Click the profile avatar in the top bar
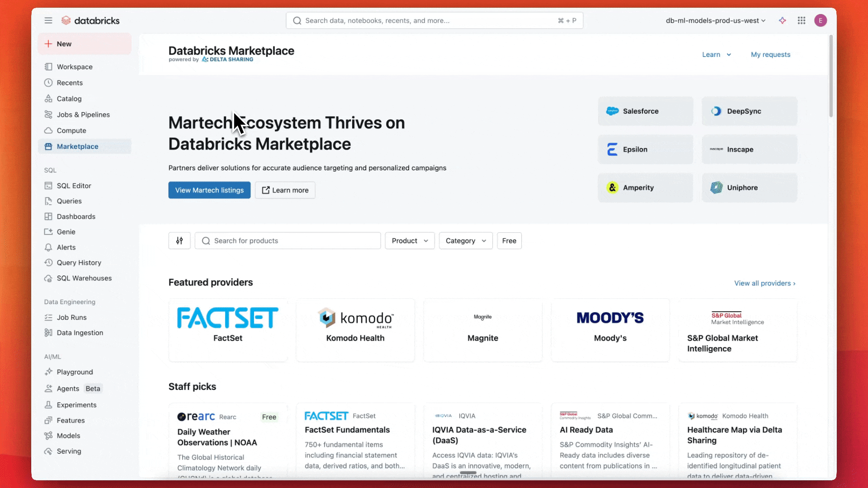The height and width of the screenshot is (488, 868). 821,20
